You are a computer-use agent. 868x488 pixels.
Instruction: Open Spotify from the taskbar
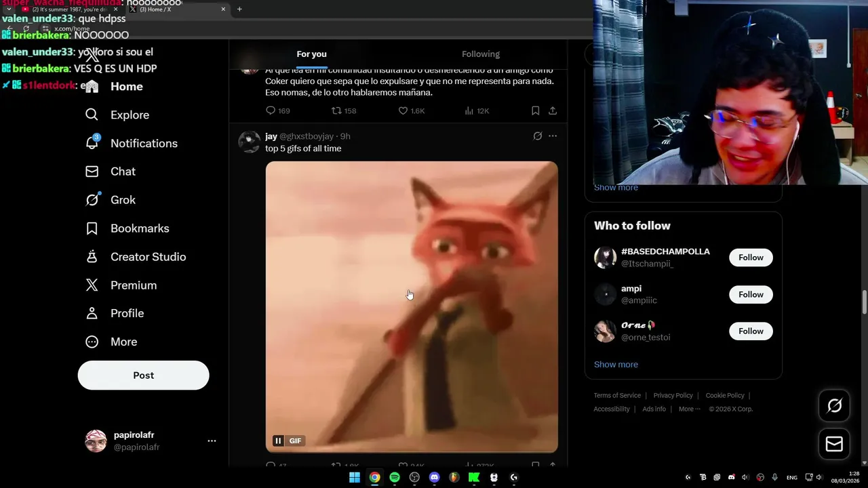pyautogui.click(x=395, y=477)
